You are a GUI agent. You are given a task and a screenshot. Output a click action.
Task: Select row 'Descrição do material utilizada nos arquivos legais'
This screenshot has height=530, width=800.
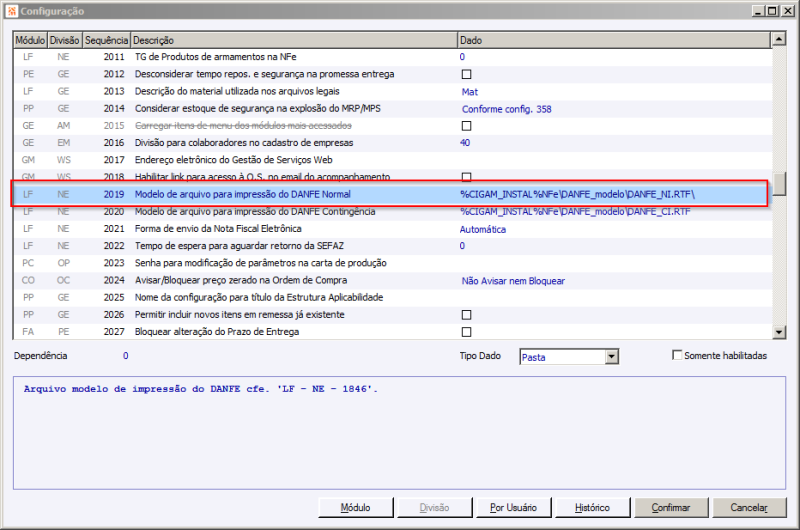click(392, 91)
